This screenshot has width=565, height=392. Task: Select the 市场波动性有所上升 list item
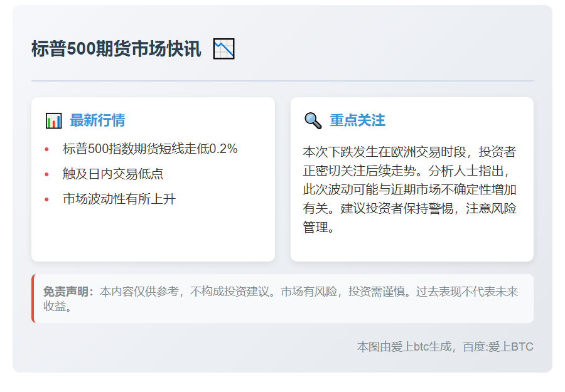(x=119, y=199)
